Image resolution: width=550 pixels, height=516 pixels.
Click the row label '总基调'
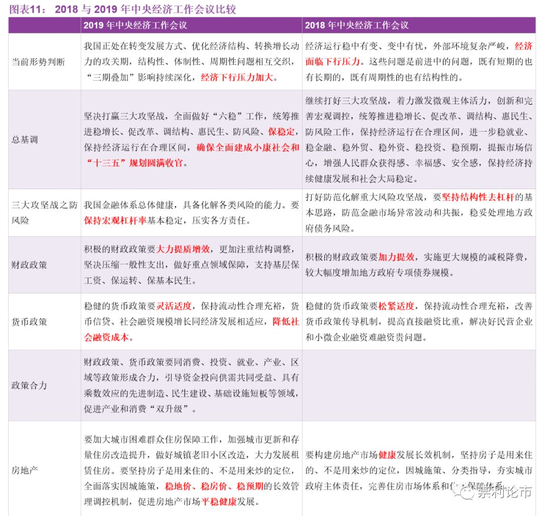point(25,139)
